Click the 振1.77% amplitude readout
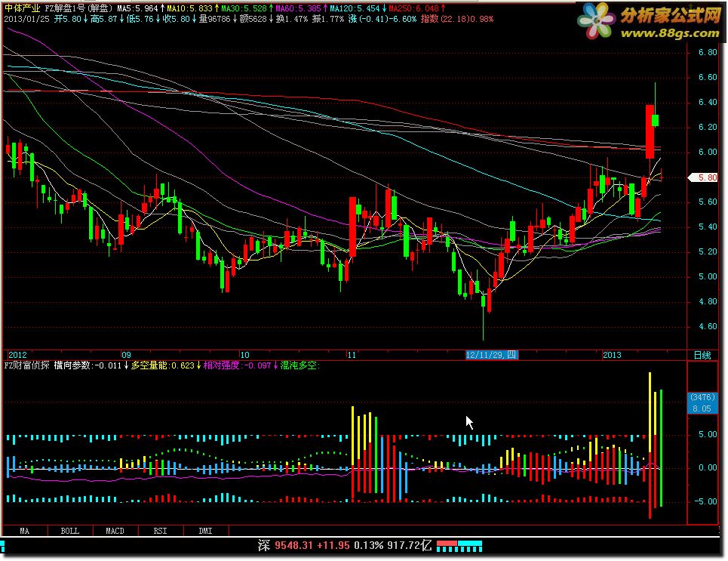Screen dimensions: 728x561 [327, 19]
